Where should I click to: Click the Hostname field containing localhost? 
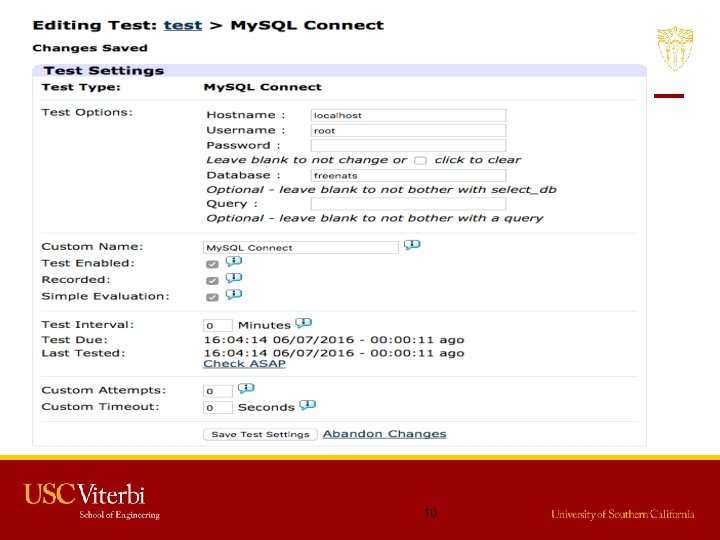[408, 115]
